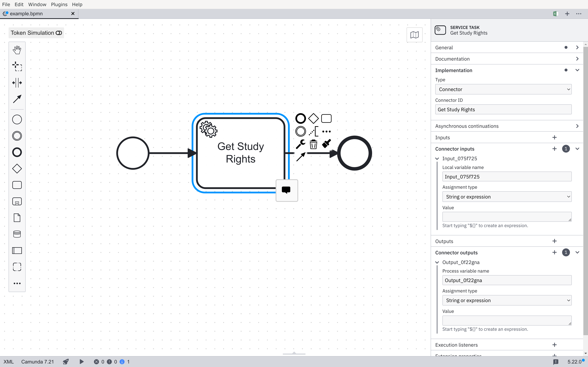Click the Connector ID input field
This screenshot has width=588, height=367.
click(x=503, y=109)
